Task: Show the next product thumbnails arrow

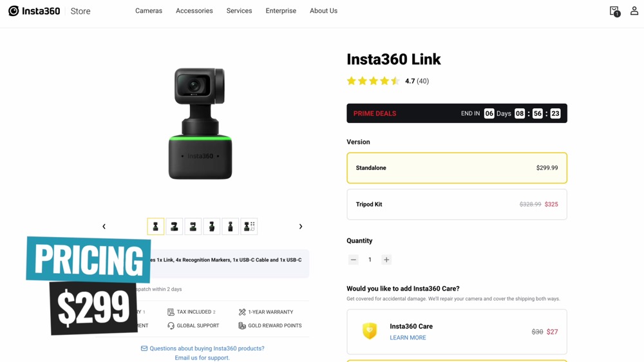Action: tap(301, 227)
